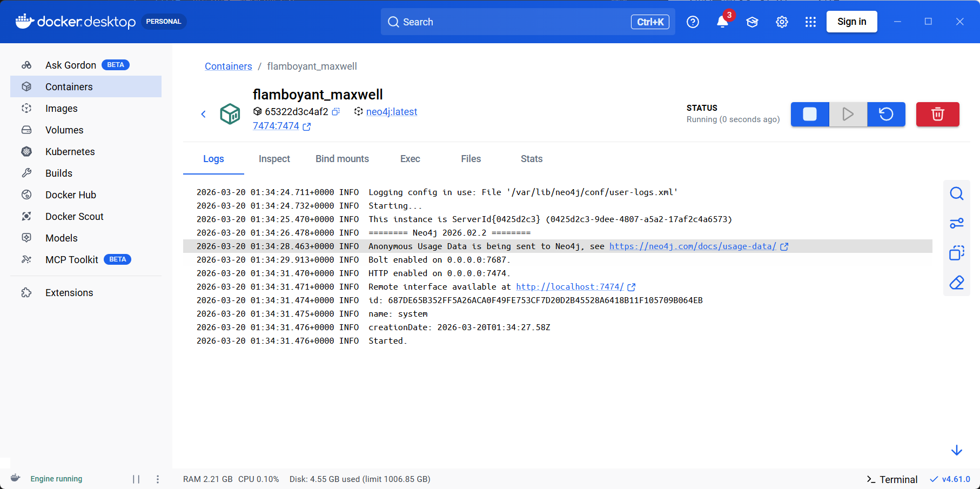Go to Volumes in sidebar
Viewport: 980px width, 489px height.
86,130
